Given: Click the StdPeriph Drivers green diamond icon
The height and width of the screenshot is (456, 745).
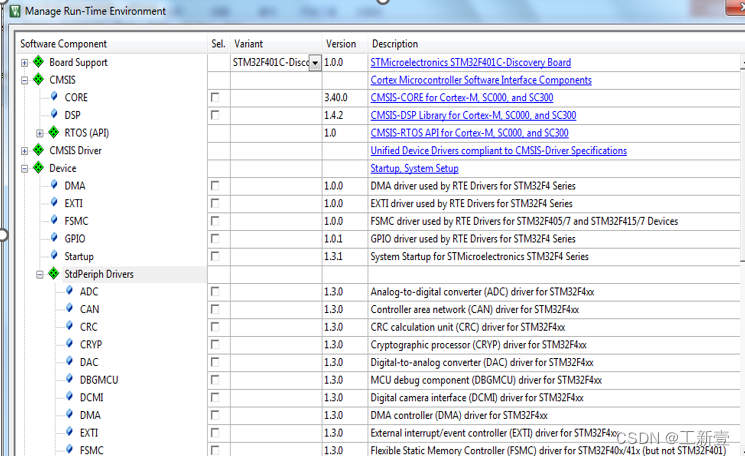Looking at the screenshot, I should click(54, 273).
